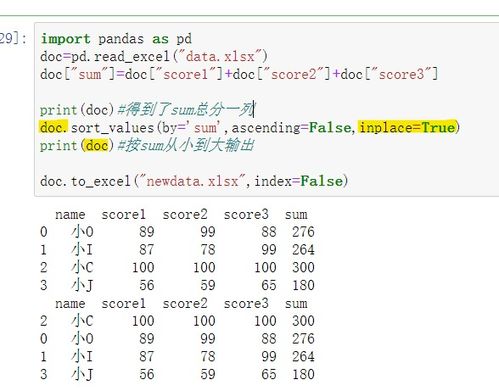Click the highlighted inplace=True argument

407,128
